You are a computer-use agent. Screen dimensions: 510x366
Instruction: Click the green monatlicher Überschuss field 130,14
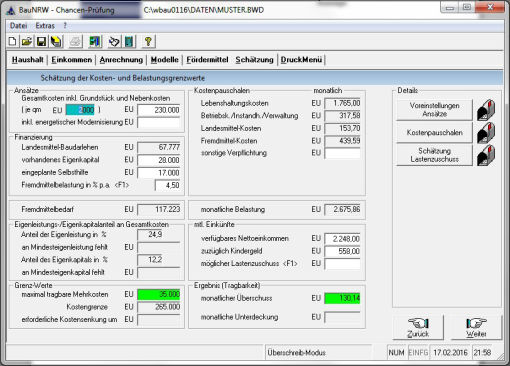342,298
